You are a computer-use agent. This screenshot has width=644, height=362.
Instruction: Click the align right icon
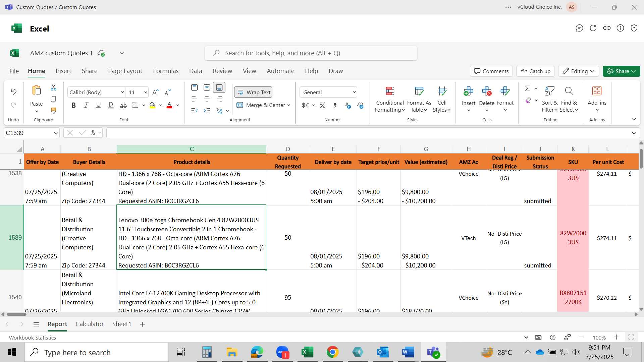coord(219,99)
